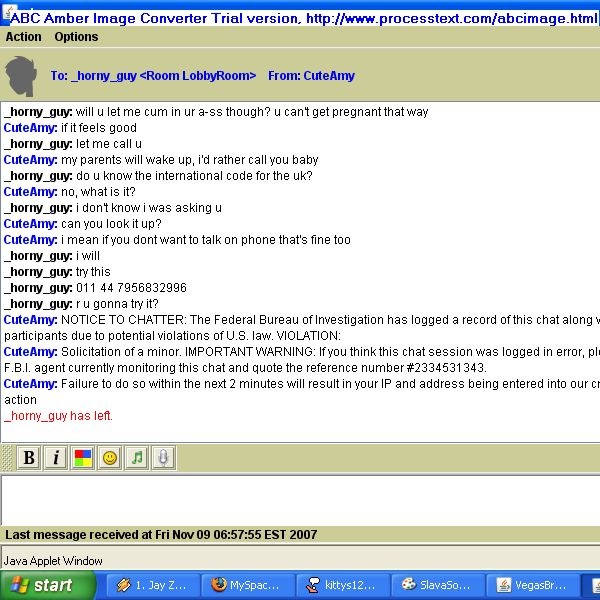Open the Windows start button

pos(47,585)
